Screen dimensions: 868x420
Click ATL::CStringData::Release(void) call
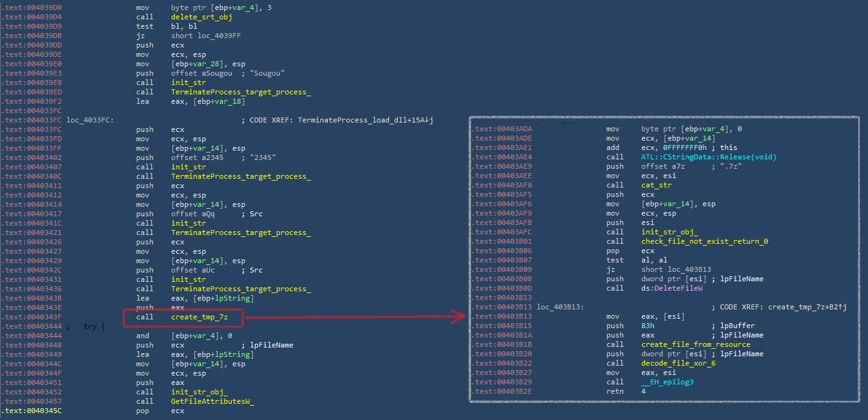click(709, 157)
